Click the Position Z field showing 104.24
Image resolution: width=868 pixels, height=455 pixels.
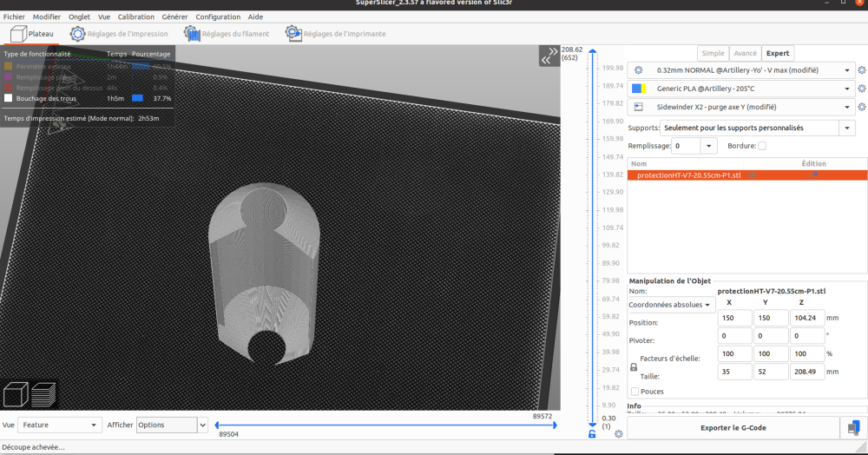coord(807,318)
